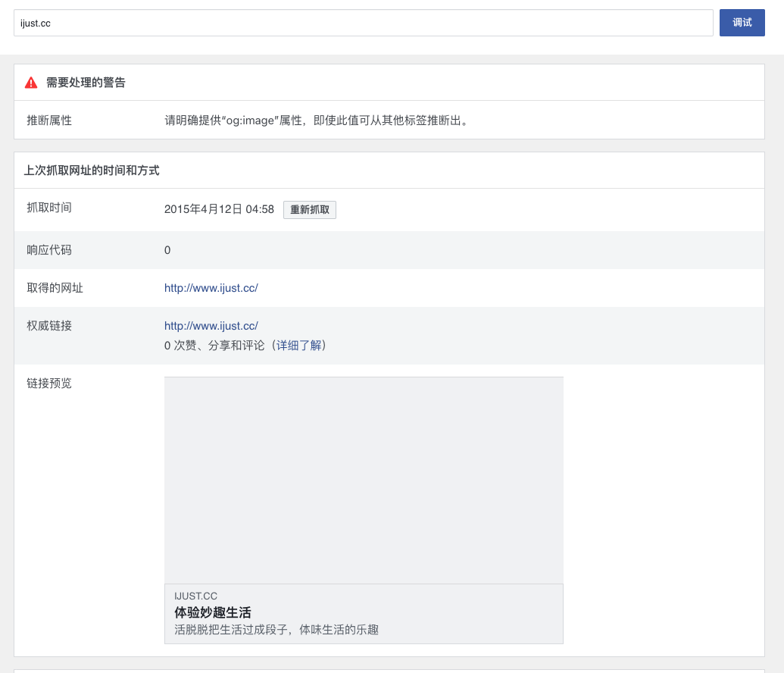
Task: Click the response code value 0
Action: point(167,250)
